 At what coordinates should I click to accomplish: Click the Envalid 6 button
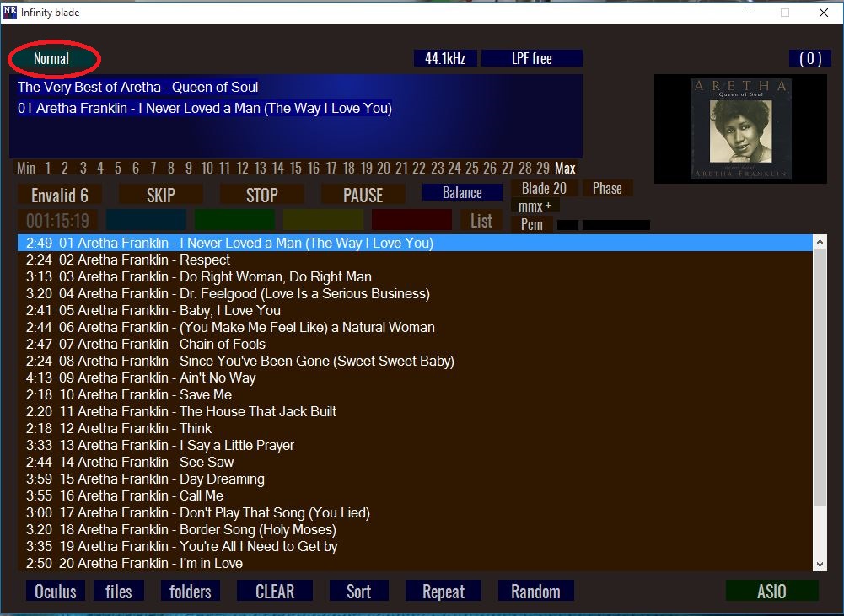coord(59,195)
